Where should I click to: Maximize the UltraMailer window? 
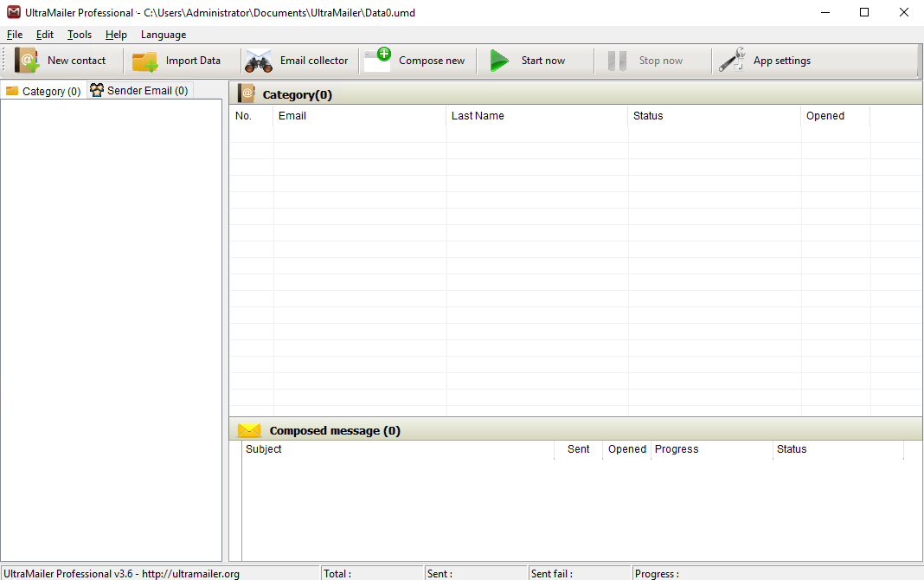pyautogui.click(x=864, y=12)
